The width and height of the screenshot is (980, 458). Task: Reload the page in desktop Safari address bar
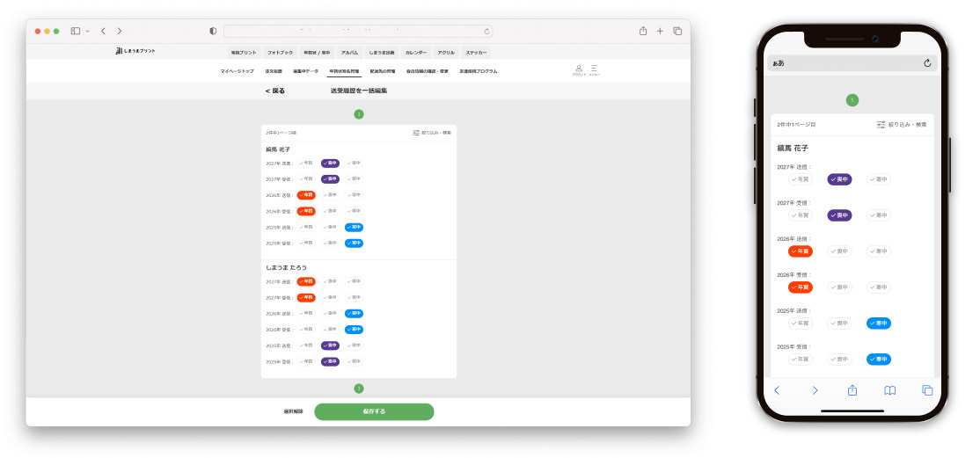486,32
